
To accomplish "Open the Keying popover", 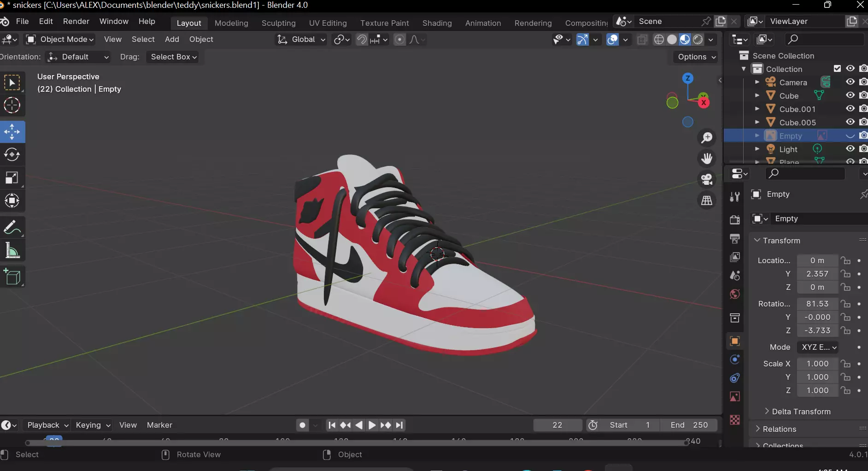I will pos(93,425).
